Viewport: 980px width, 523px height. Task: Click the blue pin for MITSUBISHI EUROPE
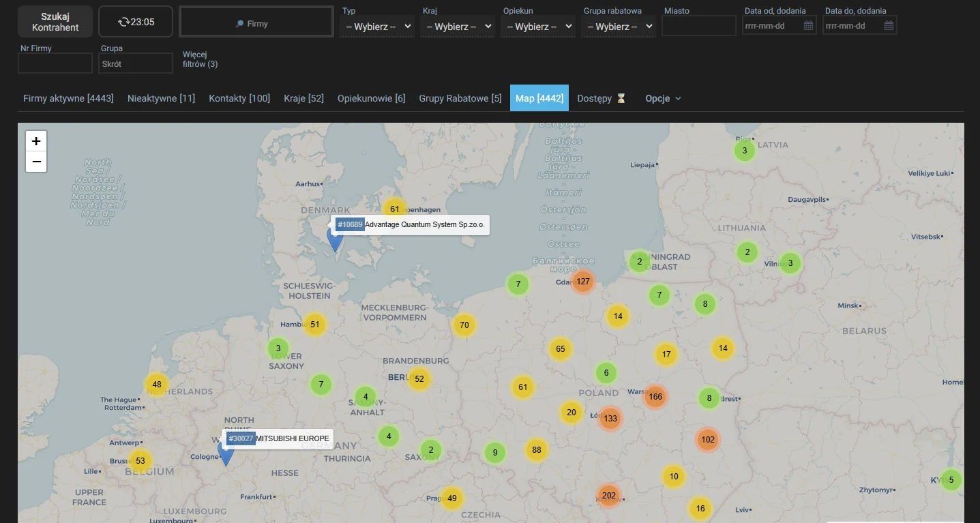point(226,453)
